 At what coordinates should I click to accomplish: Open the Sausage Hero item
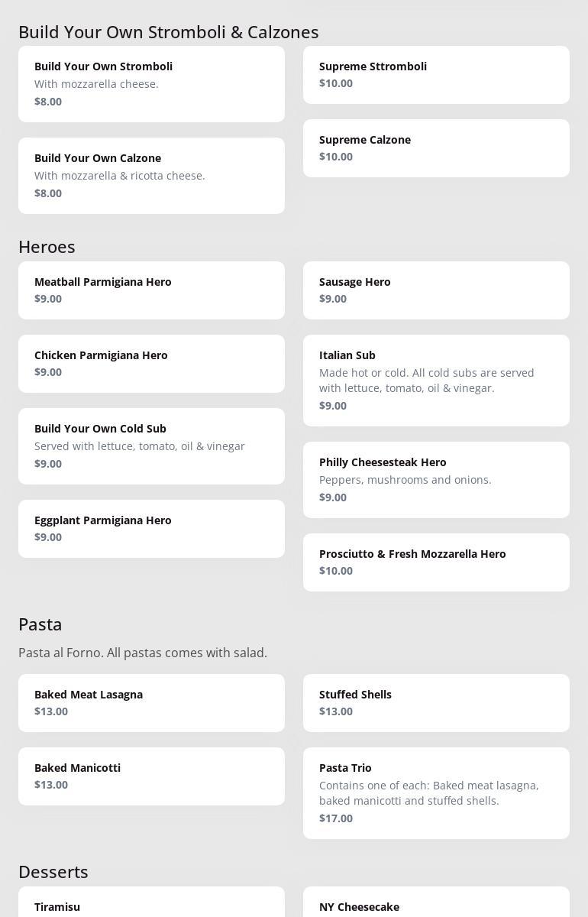(436, 290)
